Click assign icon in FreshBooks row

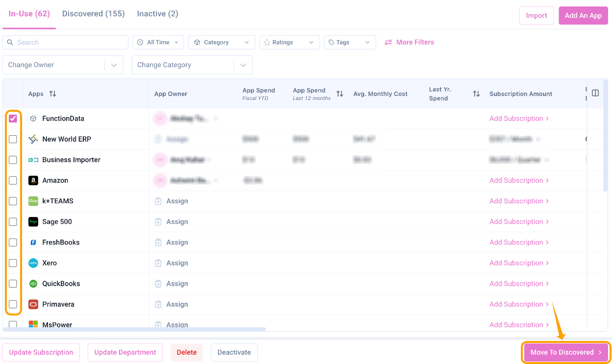click(x=158, y=242)
